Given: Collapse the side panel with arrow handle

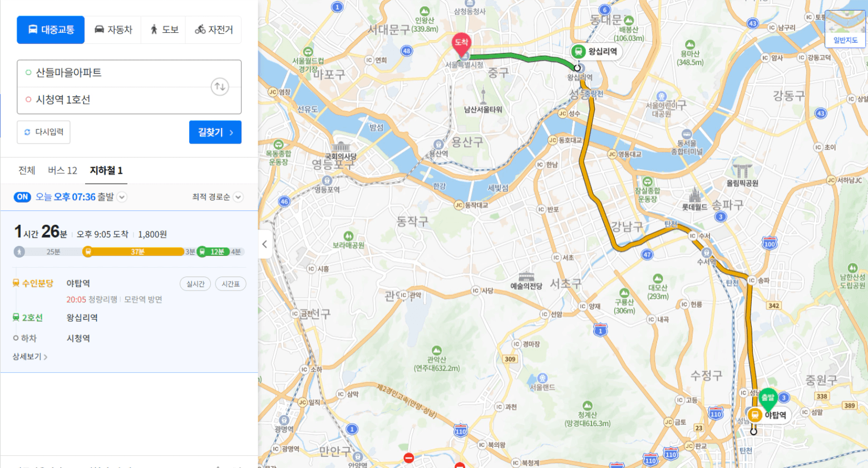Looking at the screenshot, I should pos(265,244).
